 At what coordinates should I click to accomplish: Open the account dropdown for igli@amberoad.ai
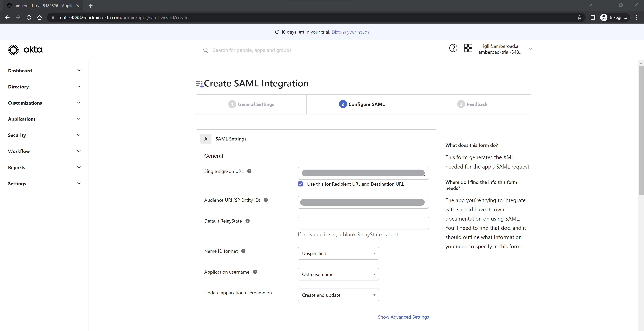tap(505, 49)
